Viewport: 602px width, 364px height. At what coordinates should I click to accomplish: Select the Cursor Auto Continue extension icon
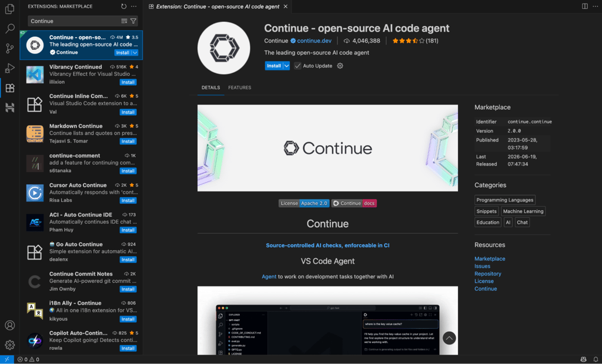click(35, 193)
